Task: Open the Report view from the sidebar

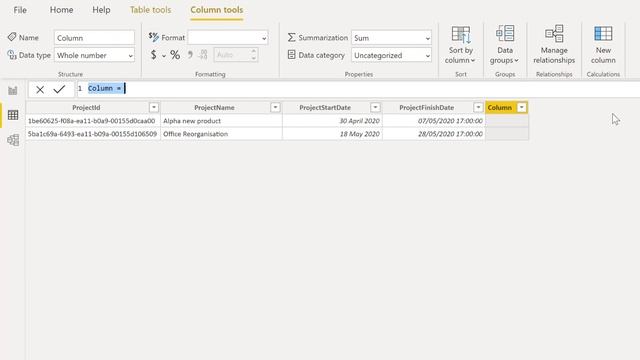Action: point(13,91)
